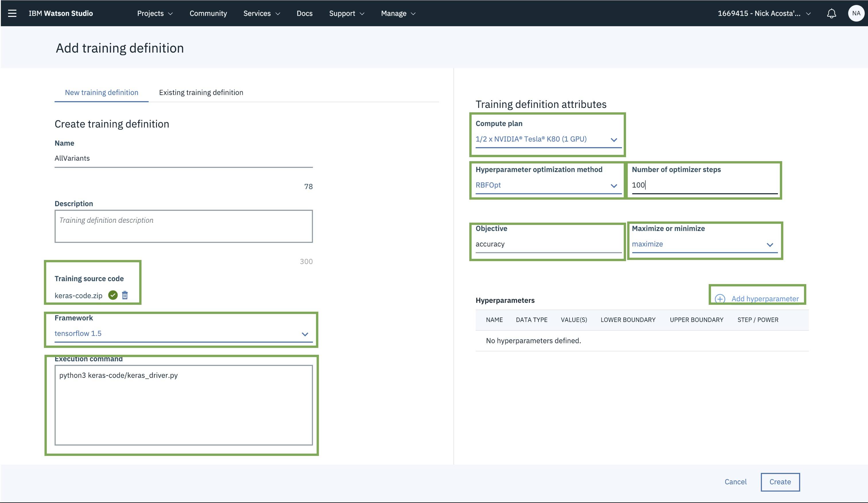
Task: Expand the Services menu
Action: [262, 14]
